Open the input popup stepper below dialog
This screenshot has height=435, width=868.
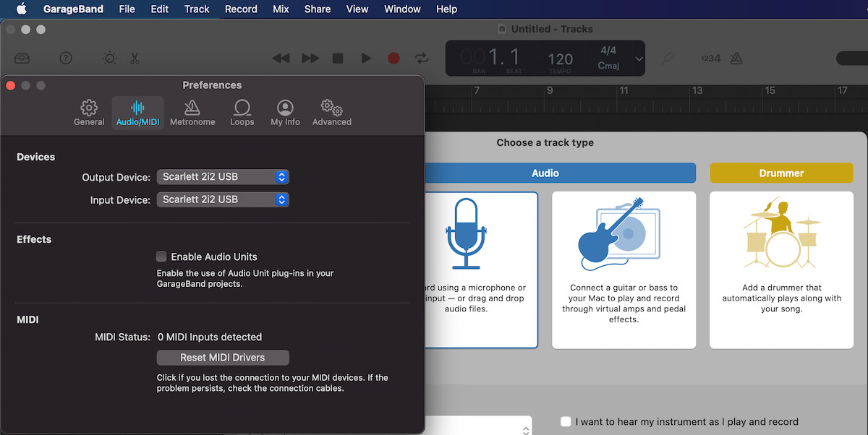pos(525,429)
